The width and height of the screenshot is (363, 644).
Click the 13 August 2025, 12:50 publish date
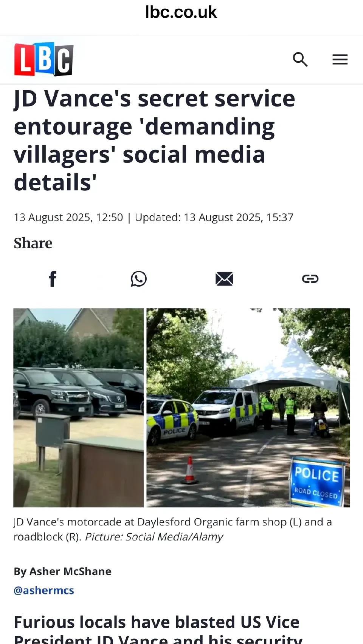point(68,217)
